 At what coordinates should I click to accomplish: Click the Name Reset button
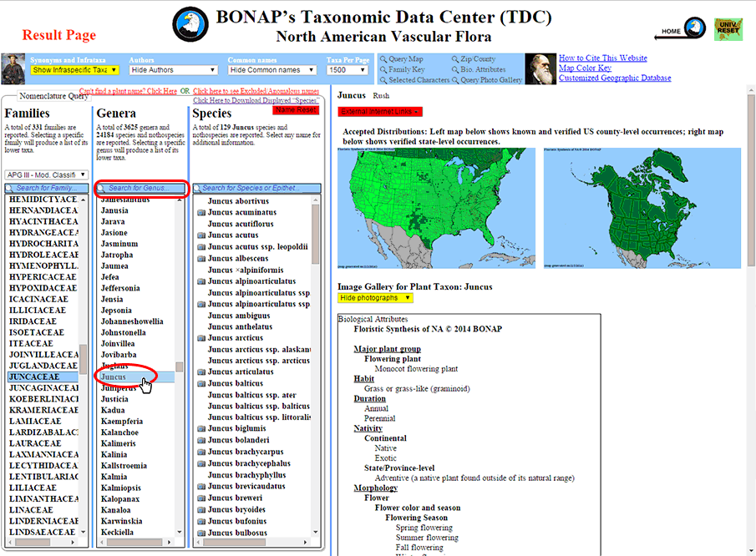point(296,110)
